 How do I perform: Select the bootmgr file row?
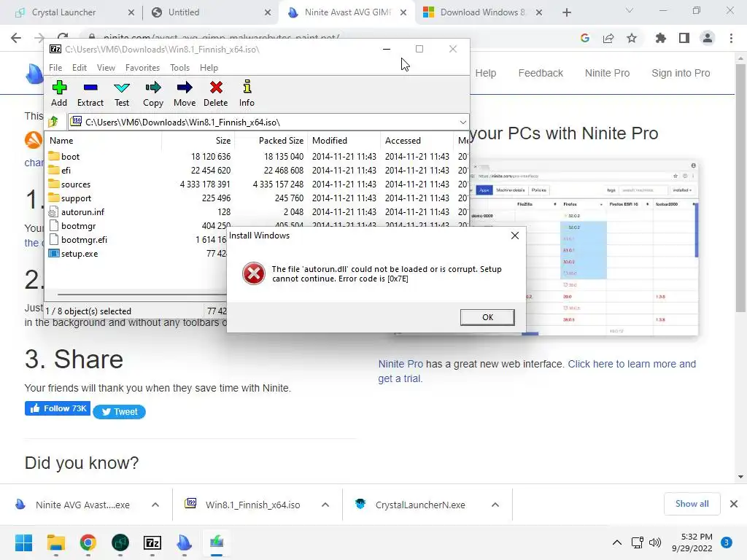[x=78, y=226]
